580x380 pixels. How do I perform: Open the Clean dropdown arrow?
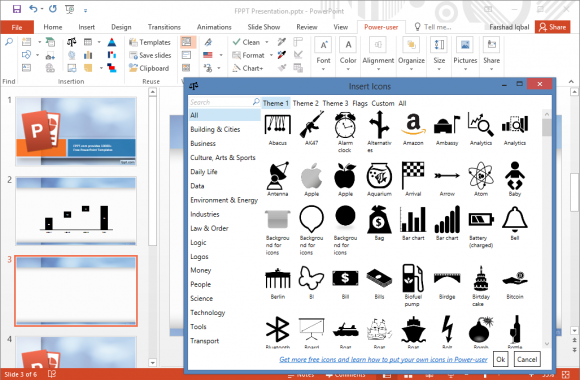267,42
